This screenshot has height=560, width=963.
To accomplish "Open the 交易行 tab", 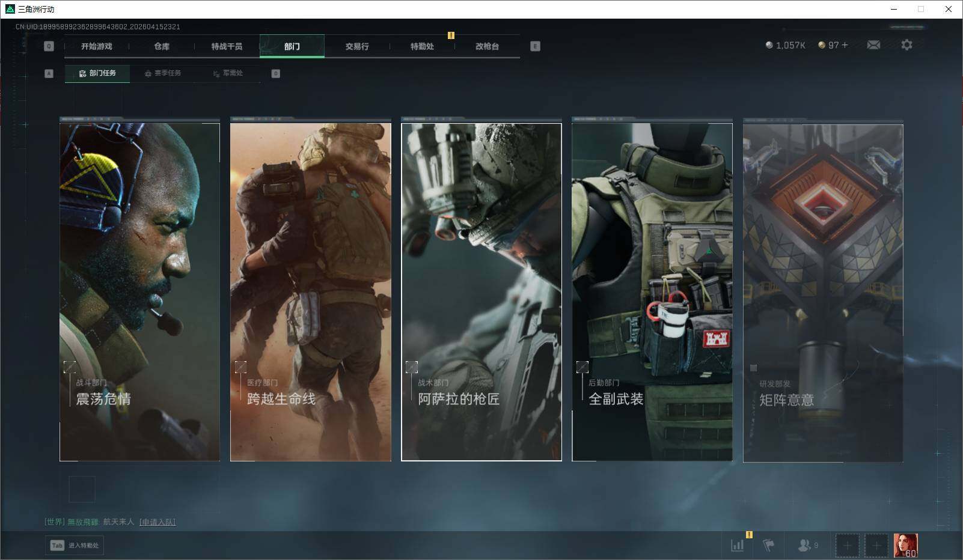I will pyautogui.click(x=357, y=46).
